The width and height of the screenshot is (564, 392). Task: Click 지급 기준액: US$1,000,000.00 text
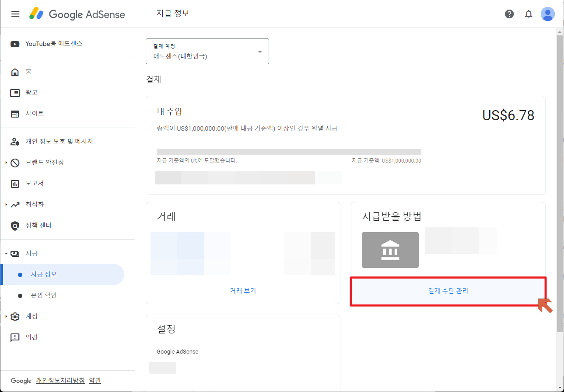(x=386, y=160)
